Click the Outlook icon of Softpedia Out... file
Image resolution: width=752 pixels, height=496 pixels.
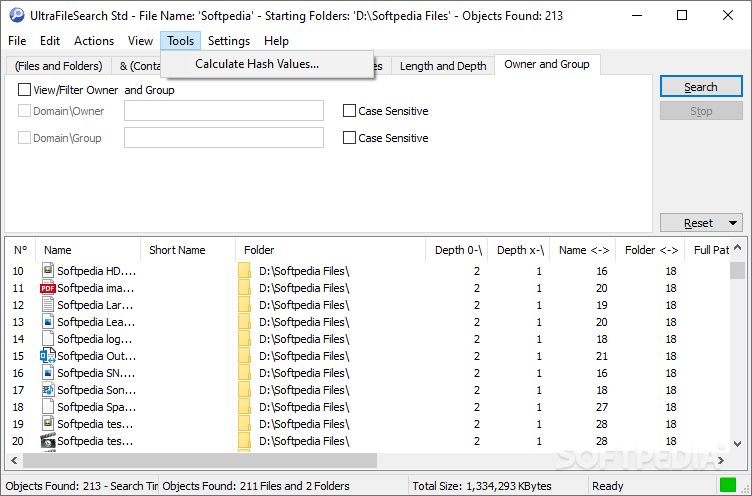[x=47, y=355]
